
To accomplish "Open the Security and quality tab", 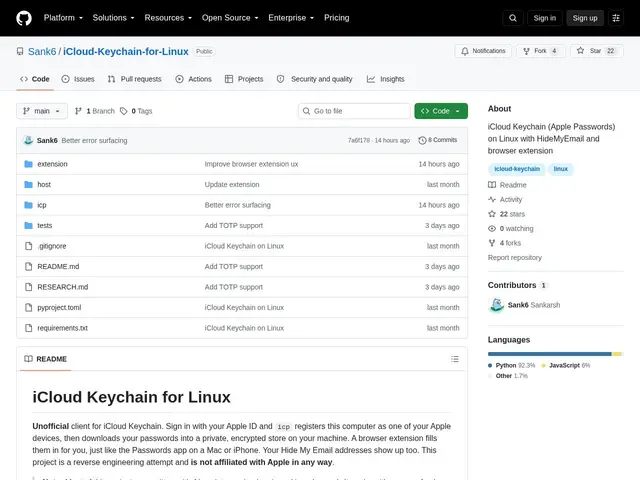I will pyautogui.click(x=314, y=79).
